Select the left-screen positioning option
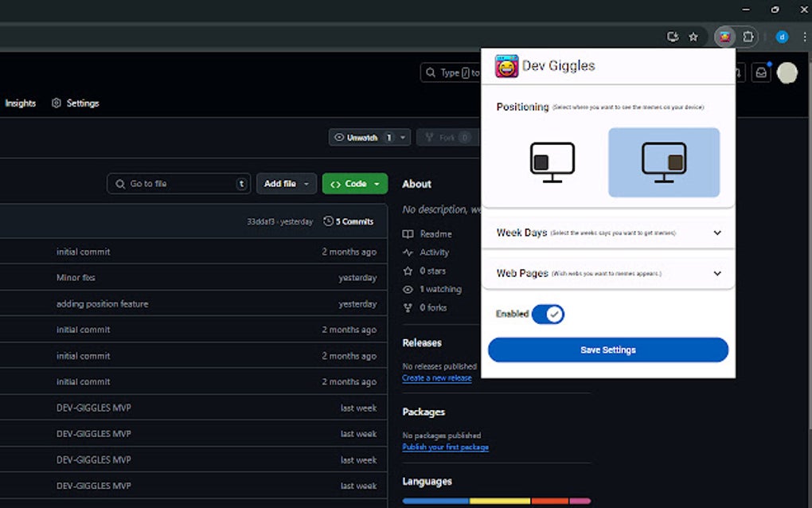 click(552, 162)
